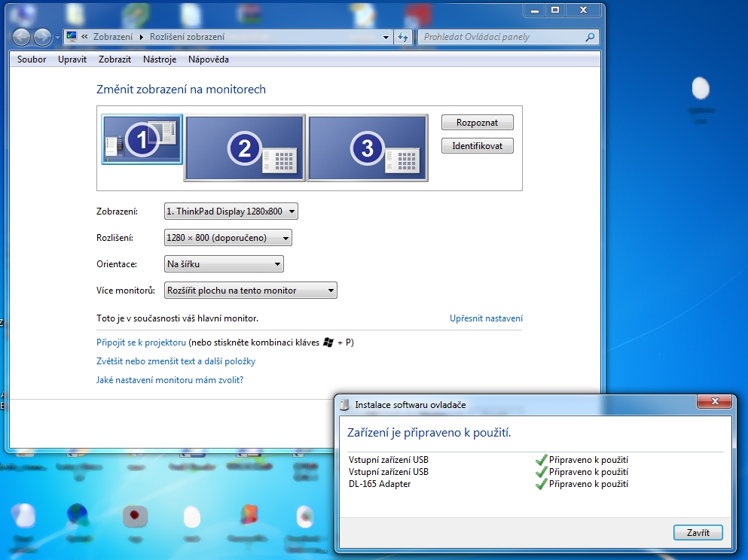Image resolution: width=748 pixels, height=560 pixels.
Task: Click the Identifikovat button
Action: pyautogui.click(x=477, y=146)
